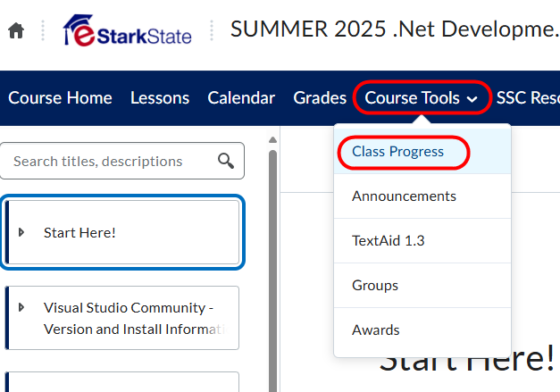
Task: Click the scrollbar up arrow
Action: [273, 139]
